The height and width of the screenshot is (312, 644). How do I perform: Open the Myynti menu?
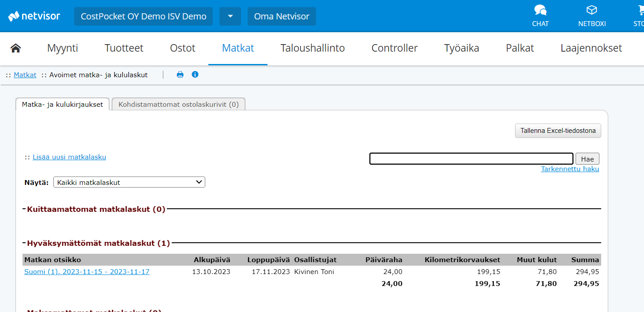coord(63,48)
